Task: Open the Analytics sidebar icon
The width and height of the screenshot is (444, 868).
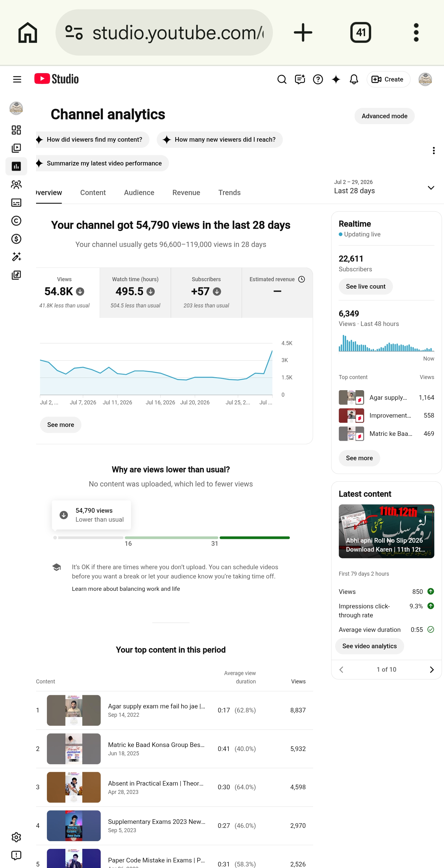Action: click(x=16, y=166)
